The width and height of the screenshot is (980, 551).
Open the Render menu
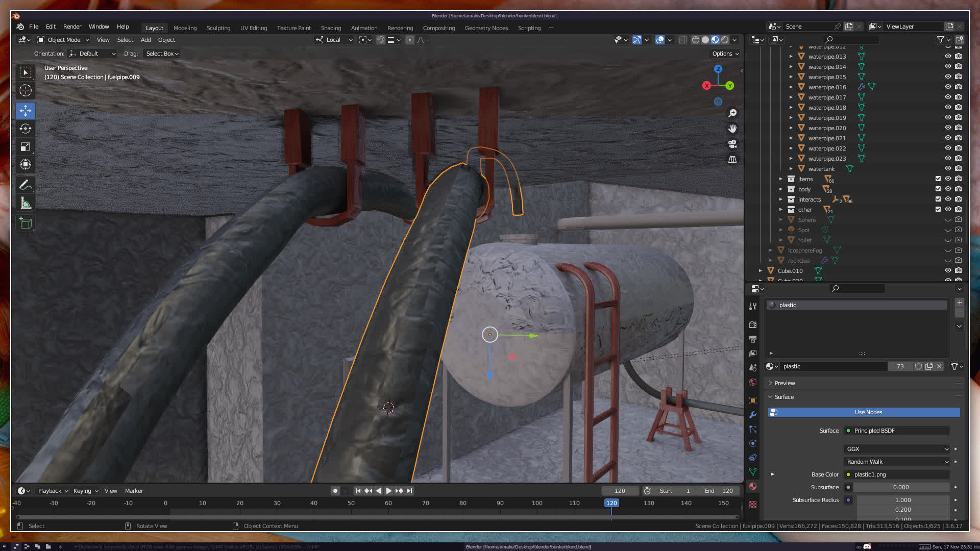coord(72,27)
